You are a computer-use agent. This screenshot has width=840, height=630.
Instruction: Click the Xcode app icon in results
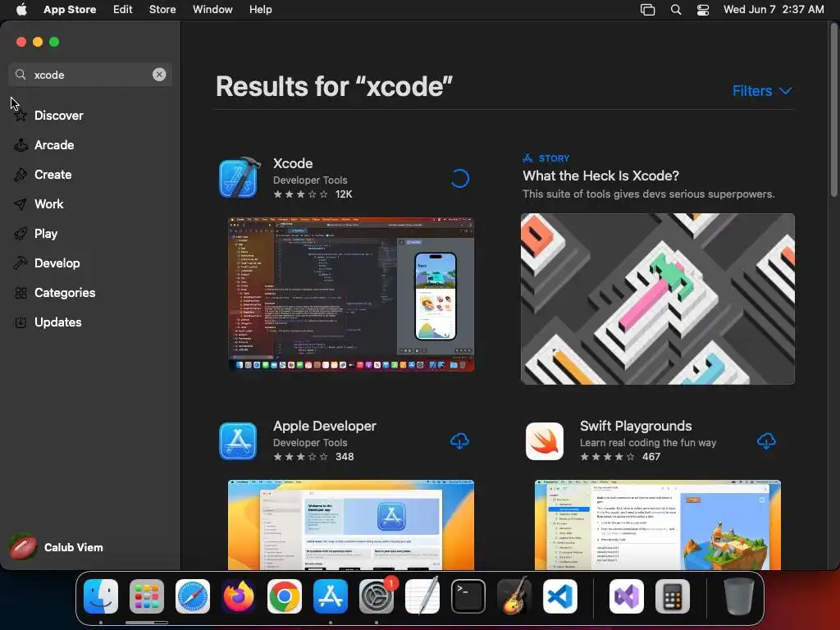[239, 178]
